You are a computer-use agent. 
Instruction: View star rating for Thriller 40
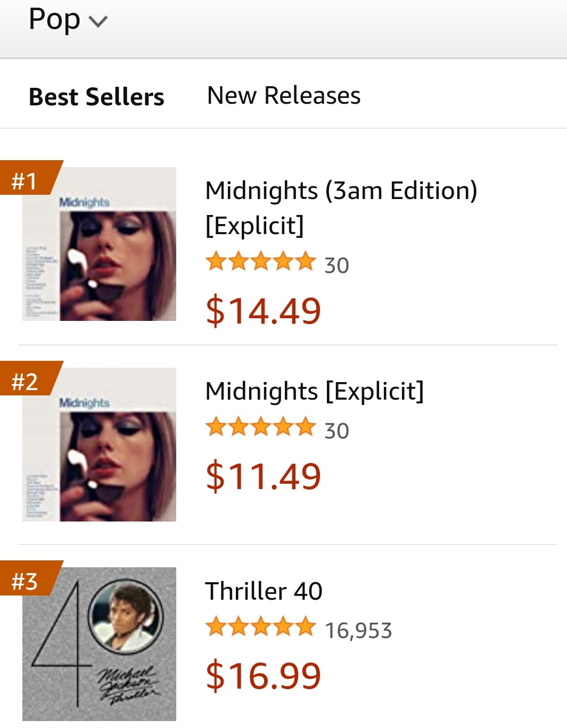(x=261, y=627)
